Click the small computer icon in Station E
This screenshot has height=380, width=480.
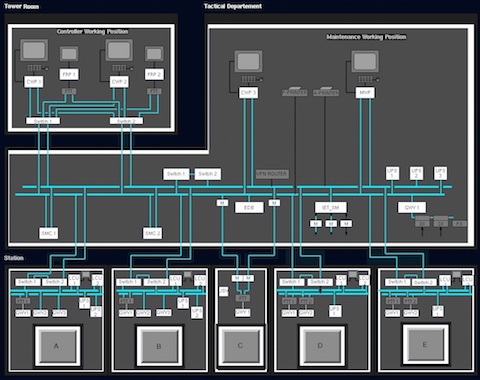pos(456,275)
